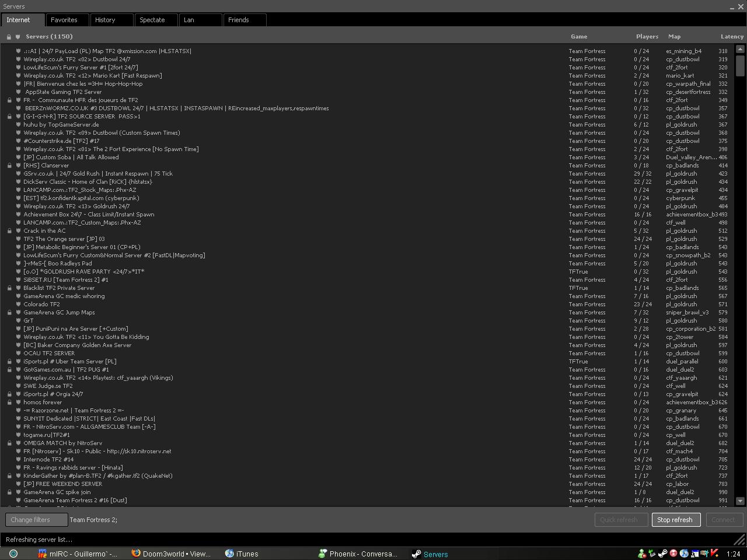The width and height of the screenshot is (747, 560).
Task: Select togame.ru|TF2#1 server row
Action: (x=368, y=435)
